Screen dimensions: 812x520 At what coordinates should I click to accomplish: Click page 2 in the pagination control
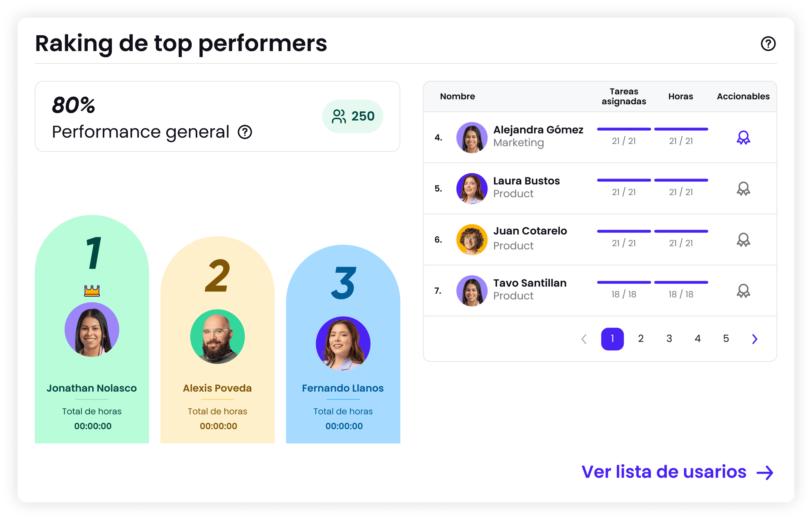click(640, 339)
